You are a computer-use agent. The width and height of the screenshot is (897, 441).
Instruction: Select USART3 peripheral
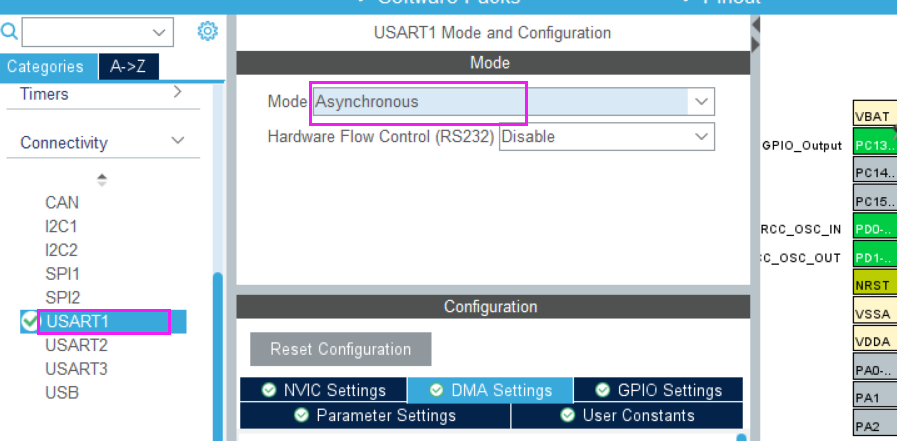pos(76,369)
